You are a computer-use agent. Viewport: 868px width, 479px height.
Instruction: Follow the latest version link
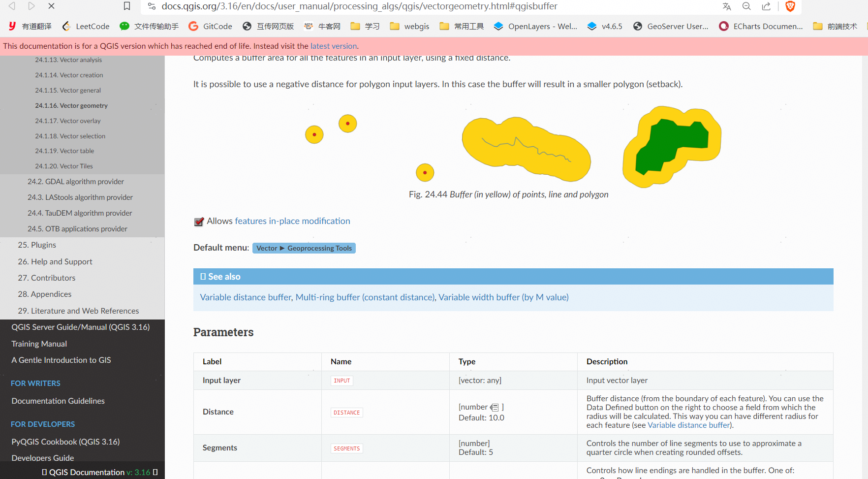click(333, 46)
